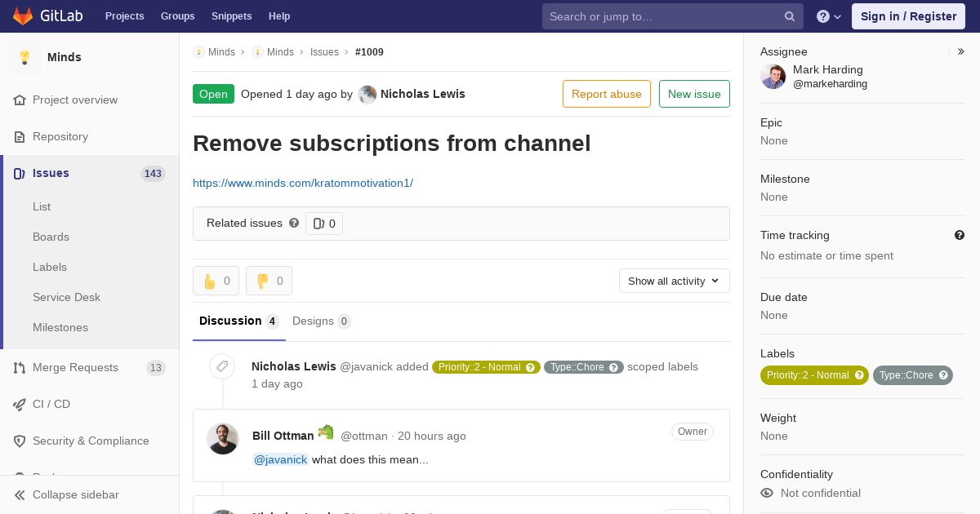Click the New issue button
The width and height of the screenshot is (980, 514).
[x=694, y=94]
